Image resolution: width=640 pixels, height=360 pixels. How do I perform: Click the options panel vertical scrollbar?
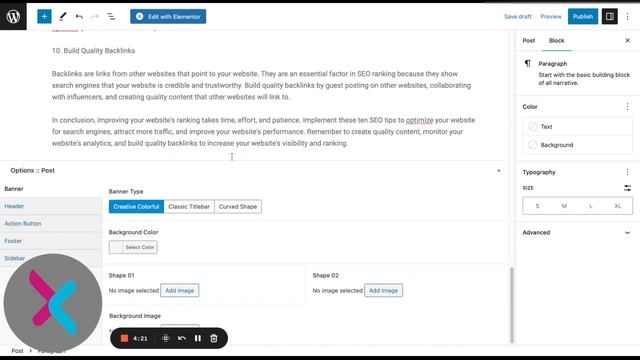point(511,305)
